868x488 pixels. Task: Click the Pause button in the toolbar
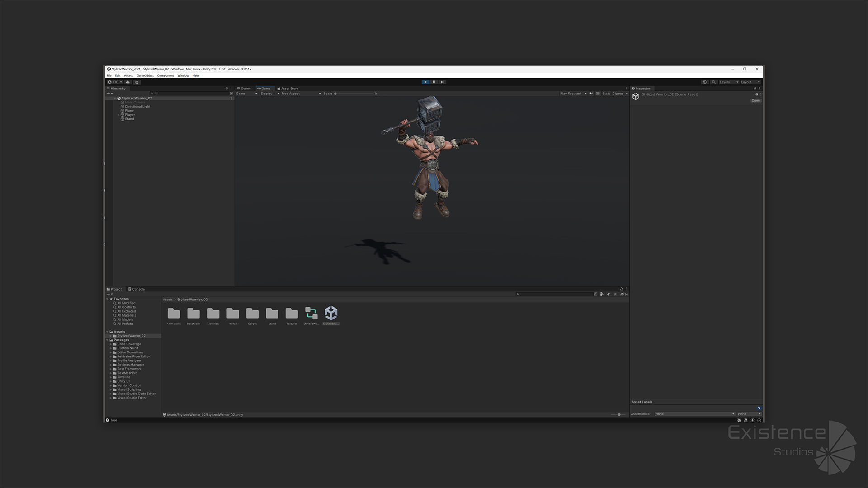point(434,82)
